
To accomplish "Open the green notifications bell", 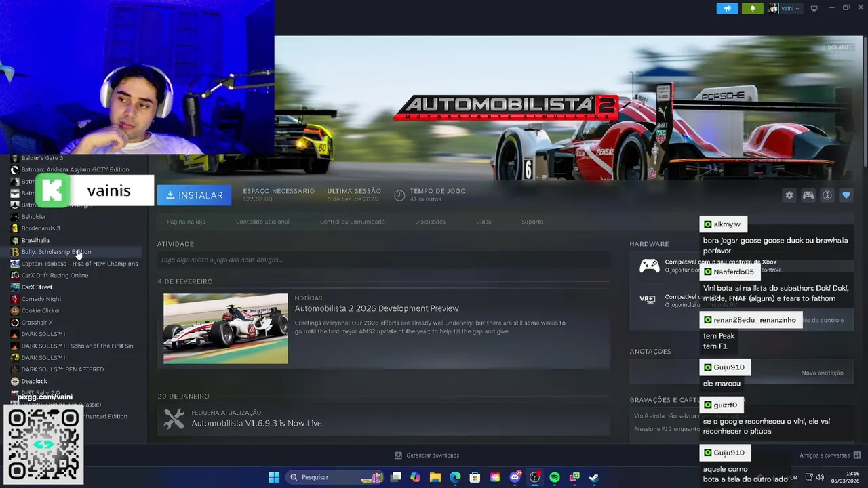I will point(752,8).
